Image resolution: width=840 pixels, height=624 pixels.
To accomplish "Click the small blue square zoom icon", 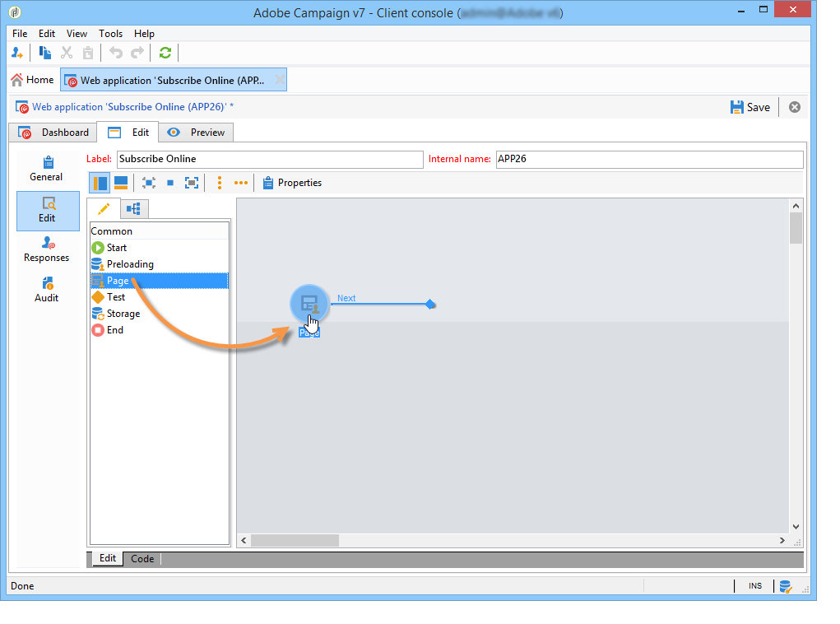I will click(x=170, y=183).
